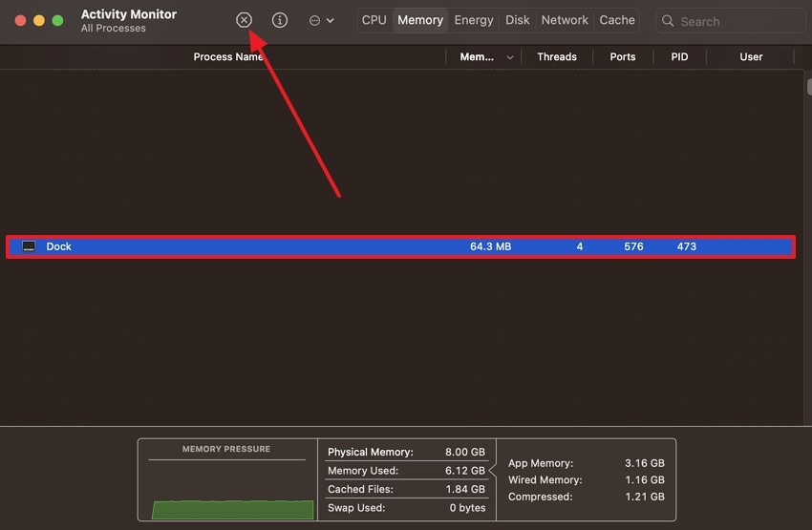Click the Compressed 1.21 GB value
The width and height of the screenshot is (812, 530).
click(644, 497)
